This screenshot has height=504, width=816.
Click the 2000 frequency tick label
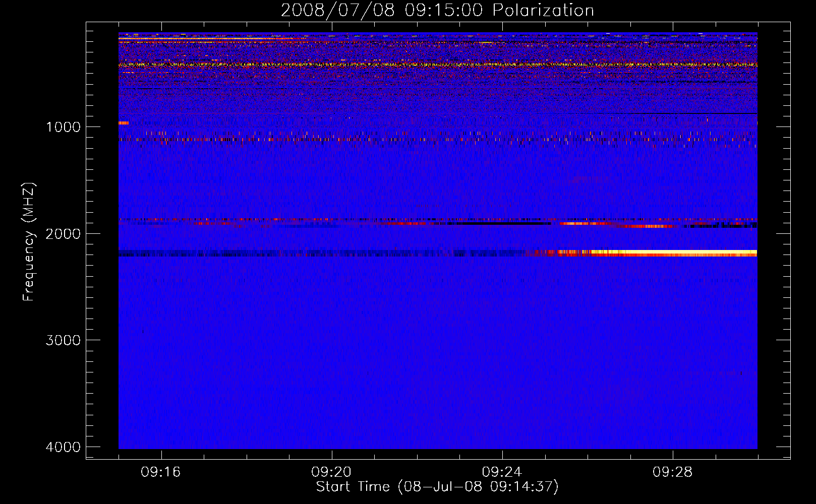click(63, 234)
